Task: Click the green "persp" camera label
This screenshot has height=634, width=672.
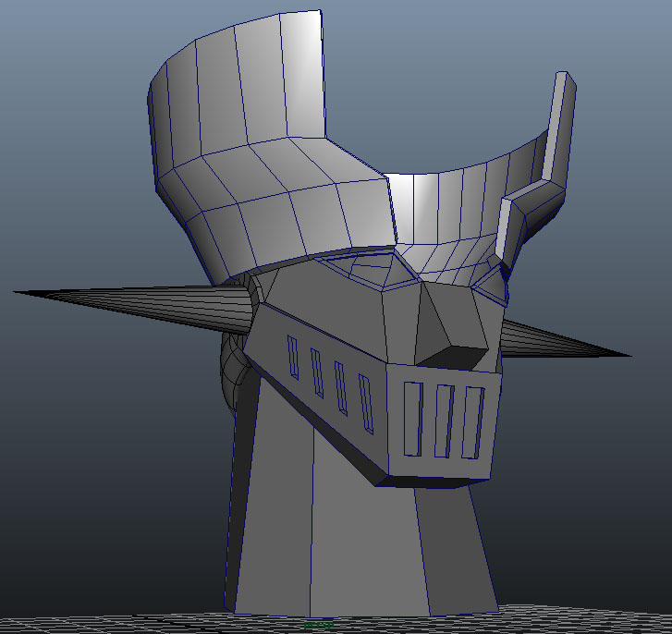Action: point(318,625)
